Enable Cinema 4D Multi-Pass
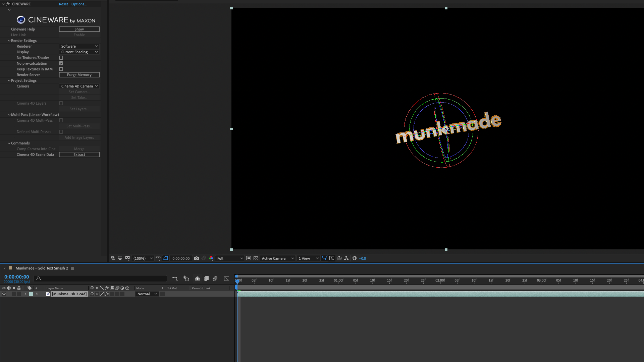Image resolution: width=644 pixels, height=362 pixels. [61, 120]
